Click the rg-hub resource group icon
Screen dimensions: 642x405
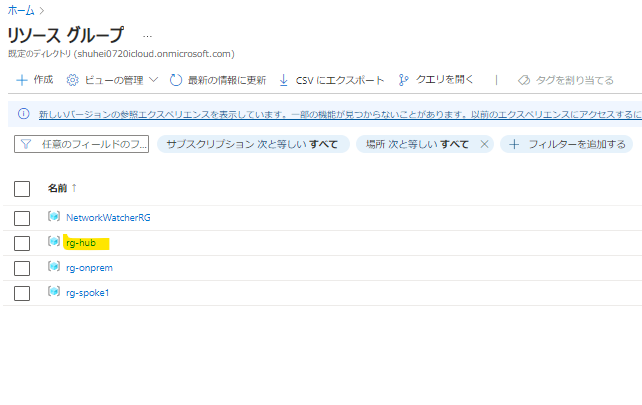(x=54, y=241)
